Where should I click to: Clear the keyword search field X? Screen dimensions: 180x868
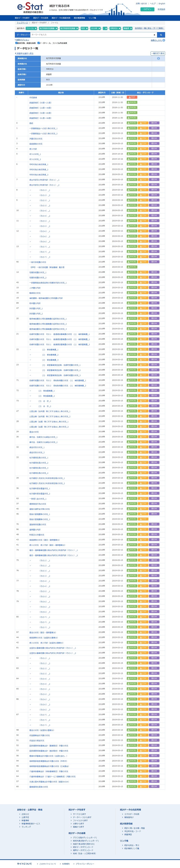154,35
